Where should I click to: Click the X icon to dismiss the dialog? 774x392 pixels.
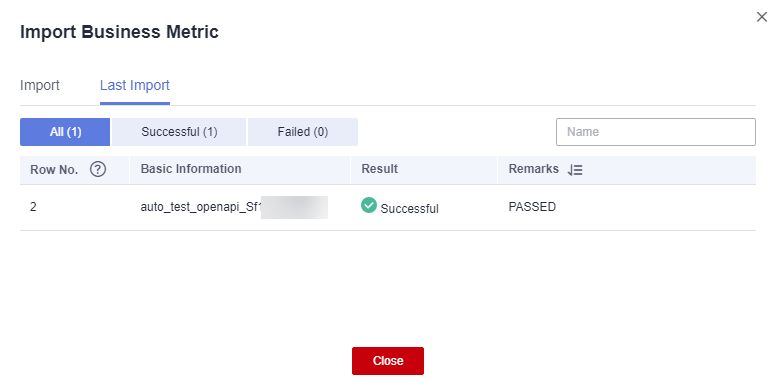point(762,17)
